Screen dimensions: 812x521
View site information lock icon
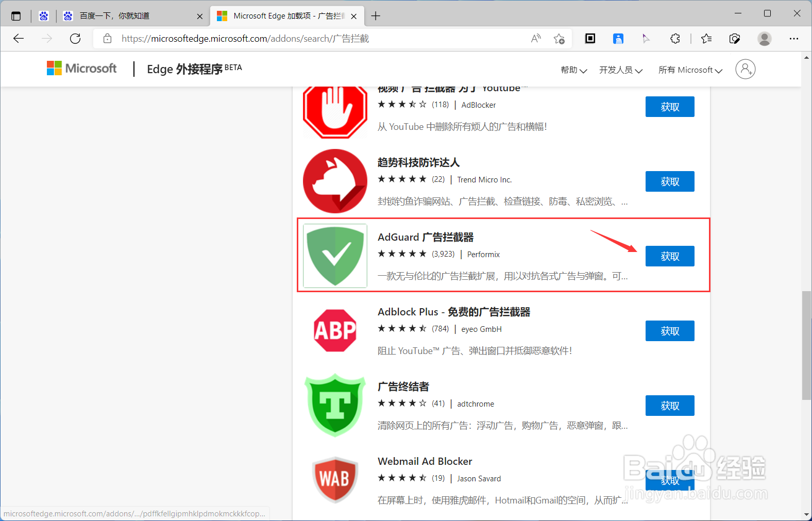pyautogui.click(x=107, y=39)
